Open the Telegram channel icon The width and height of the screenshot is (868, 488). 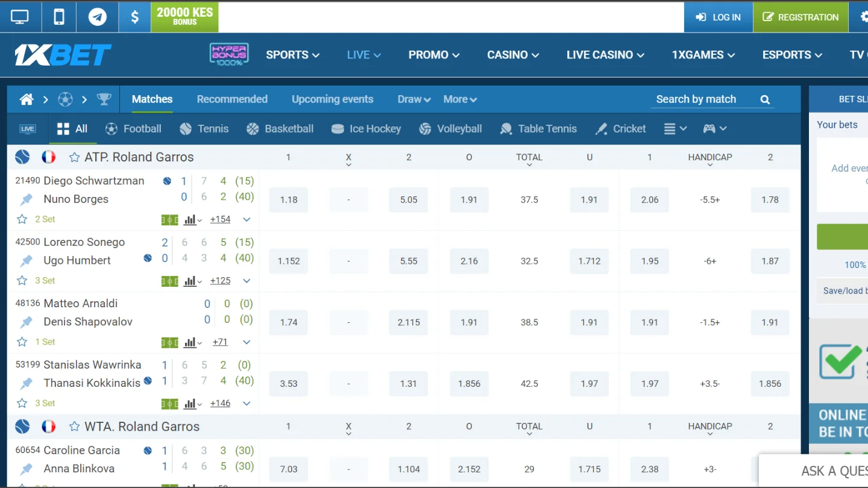tap(97, 17)
